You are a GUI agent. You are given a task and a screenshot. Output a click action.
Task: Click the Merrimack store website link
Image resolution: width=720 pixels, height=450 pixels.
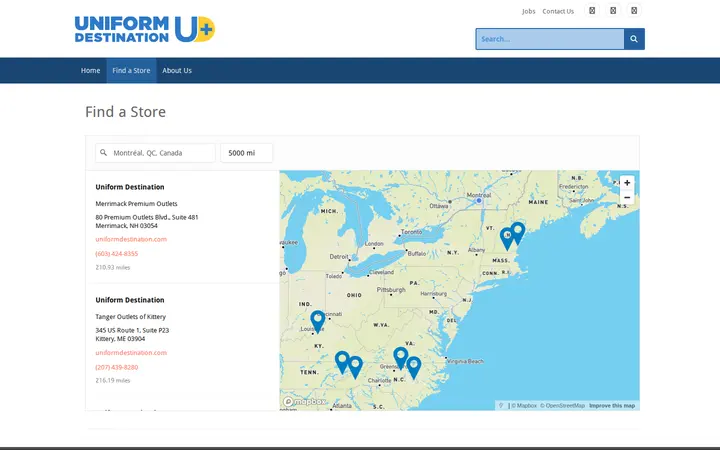pyautogui.click(x=131, y=239)
